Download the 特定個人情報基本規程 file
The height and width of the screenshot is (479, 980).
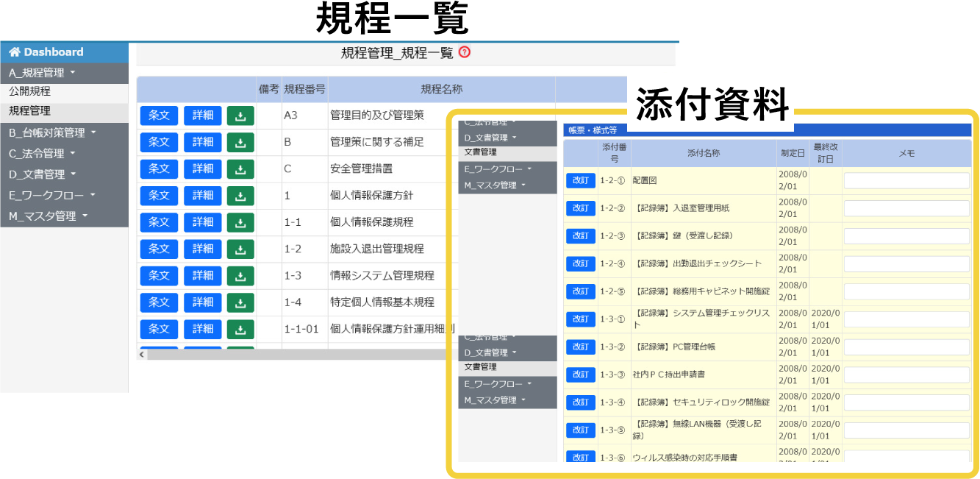pos(240,302)
